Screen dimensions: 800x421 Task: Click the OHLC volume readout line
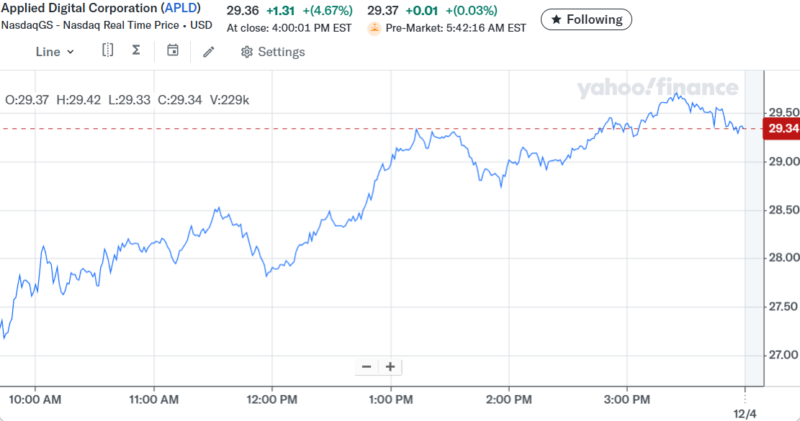[x=127, y=99]
